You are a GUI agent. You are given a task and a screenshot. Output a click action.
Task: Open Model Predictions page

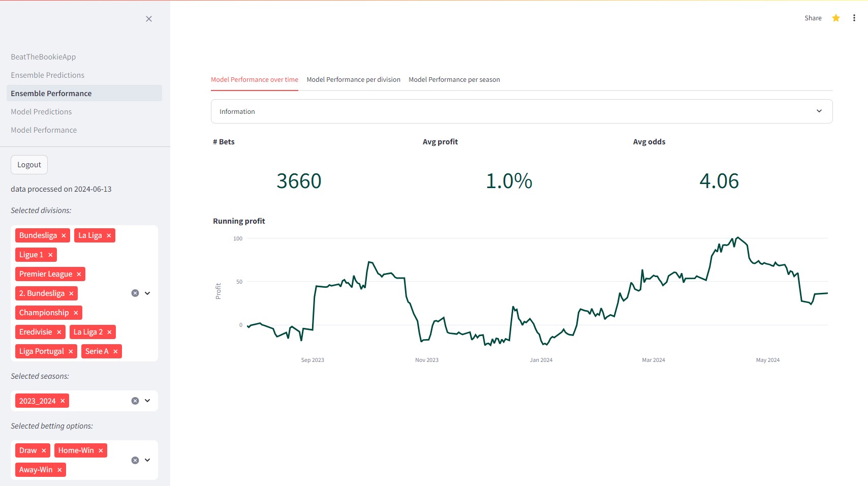[x=41, y=111]
